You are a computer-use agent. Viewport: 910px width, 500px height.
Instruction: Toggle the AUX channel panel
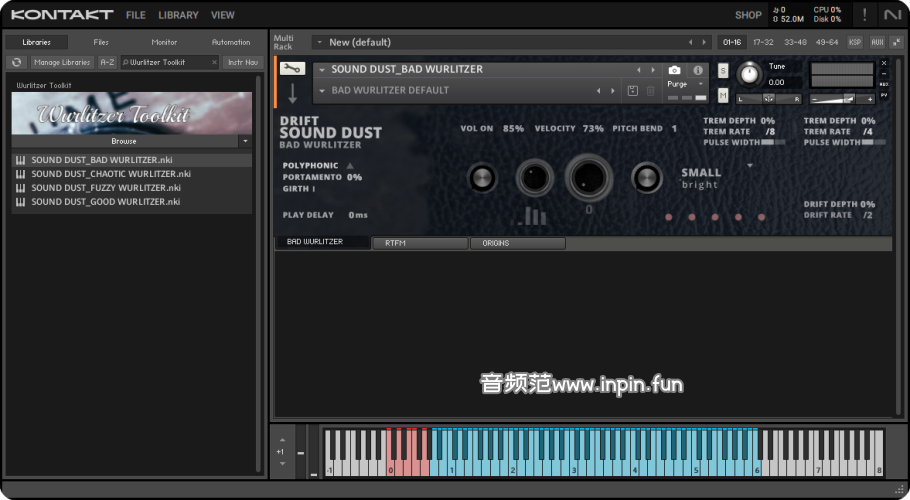[x=877, y=42]
